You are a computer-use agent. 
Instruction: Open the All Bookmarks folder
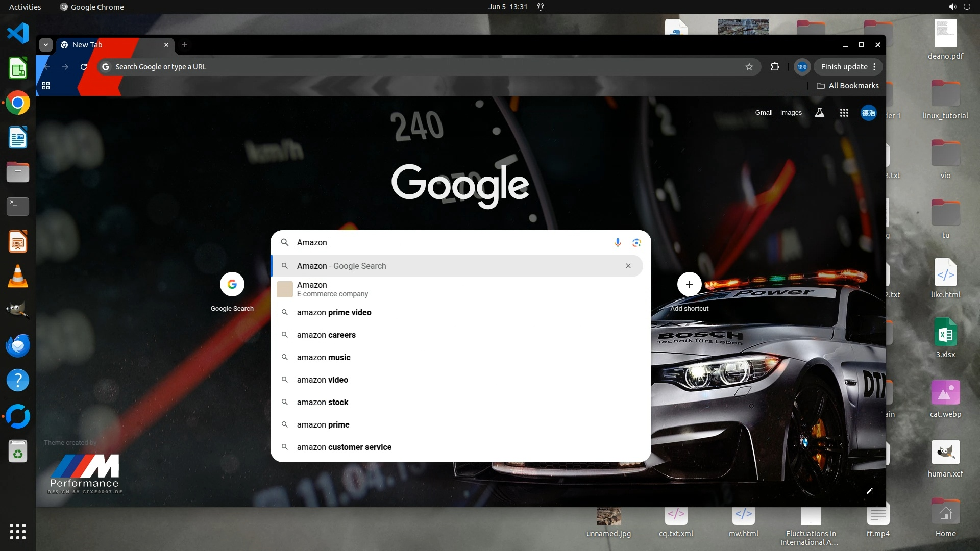click(848, 86)
